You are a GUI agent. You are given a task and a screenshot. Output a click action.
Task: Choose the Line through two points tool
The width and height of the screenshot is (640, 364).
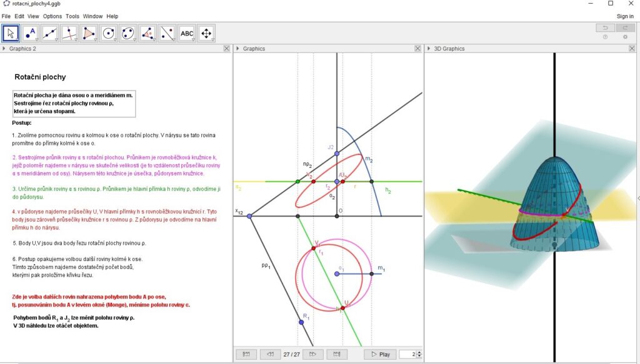[50, 33]
